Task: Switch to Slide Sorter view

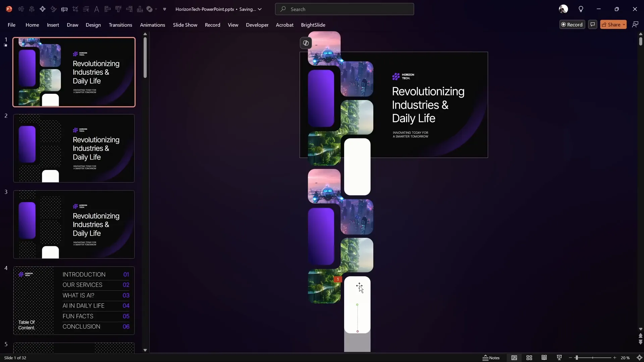Action: (529, 358)
